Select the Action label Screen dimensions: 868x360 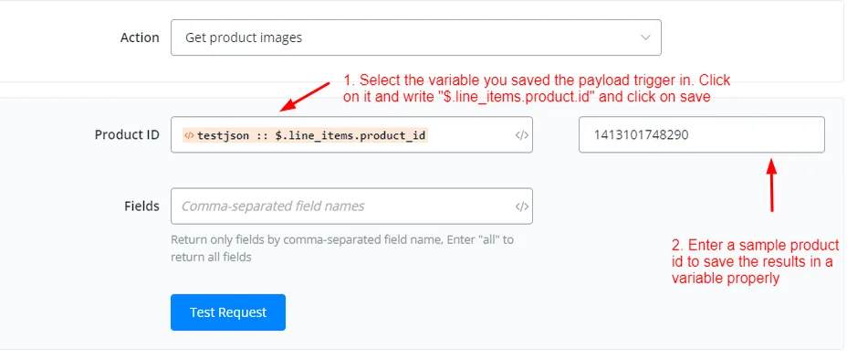[x=140, y=37]
